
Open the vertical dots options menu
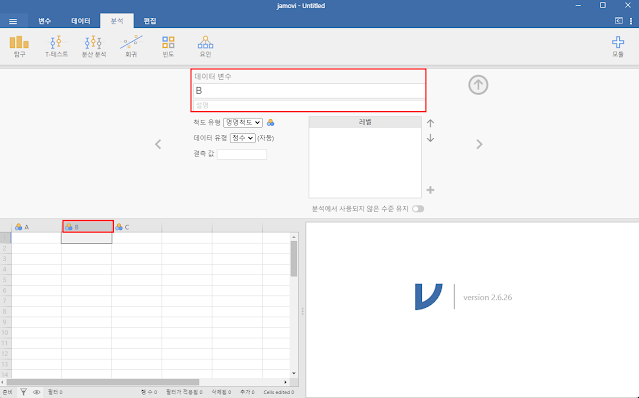pos(631,21)
